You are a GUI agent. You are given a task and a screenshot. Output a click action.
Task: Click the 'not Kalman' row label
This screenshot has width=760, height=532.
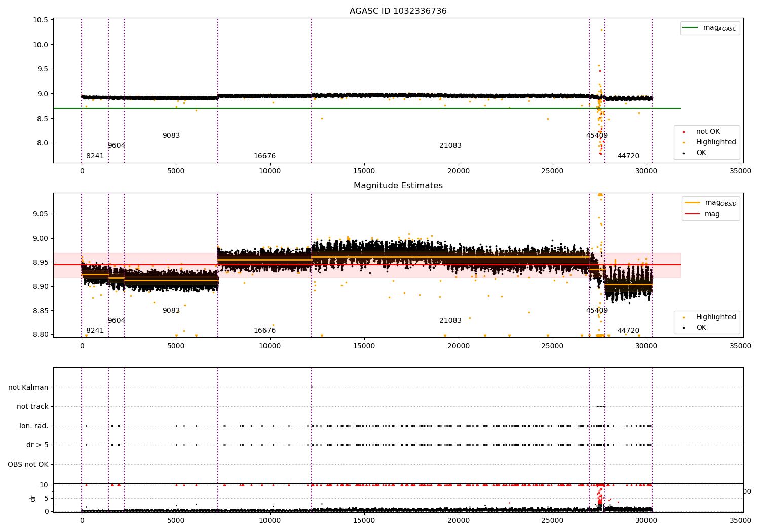pos(28,388)
